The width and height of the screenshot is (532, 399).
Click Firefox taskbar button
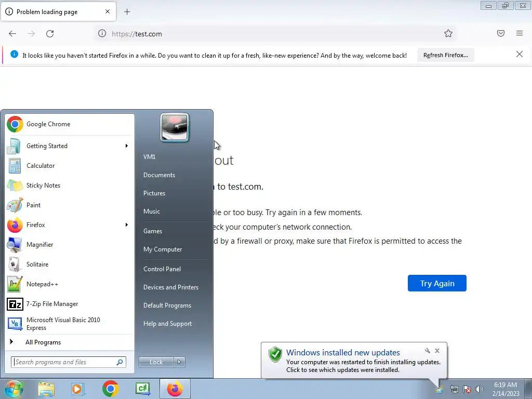175,389
